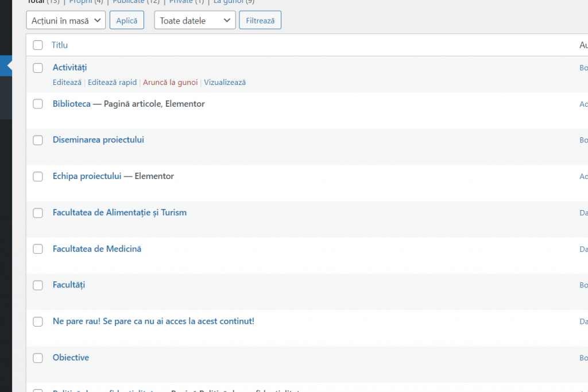Expand the Toate datele date filter

[x=195, y=21]
